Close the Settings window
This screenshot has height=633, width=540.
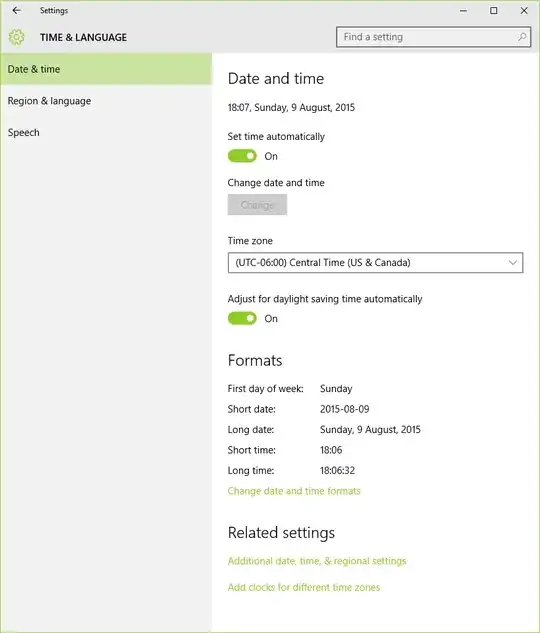coord(524,10)
